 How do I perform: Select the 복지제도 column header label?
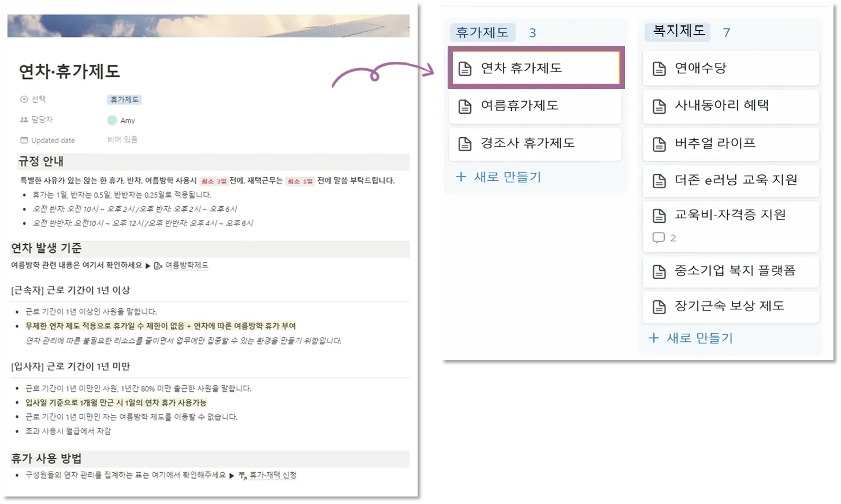pyautogui.click(x=679, y=31)
